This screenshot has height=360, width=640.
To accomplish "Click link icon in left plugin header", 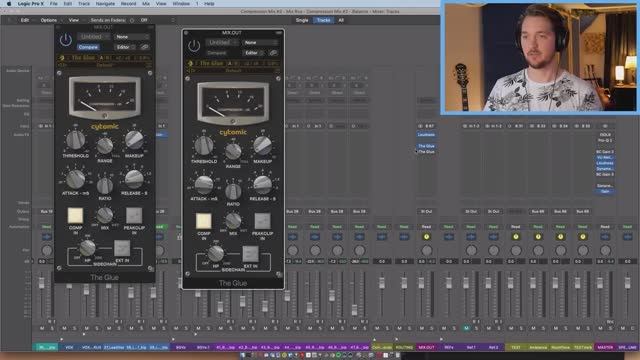I will point(145,47).
